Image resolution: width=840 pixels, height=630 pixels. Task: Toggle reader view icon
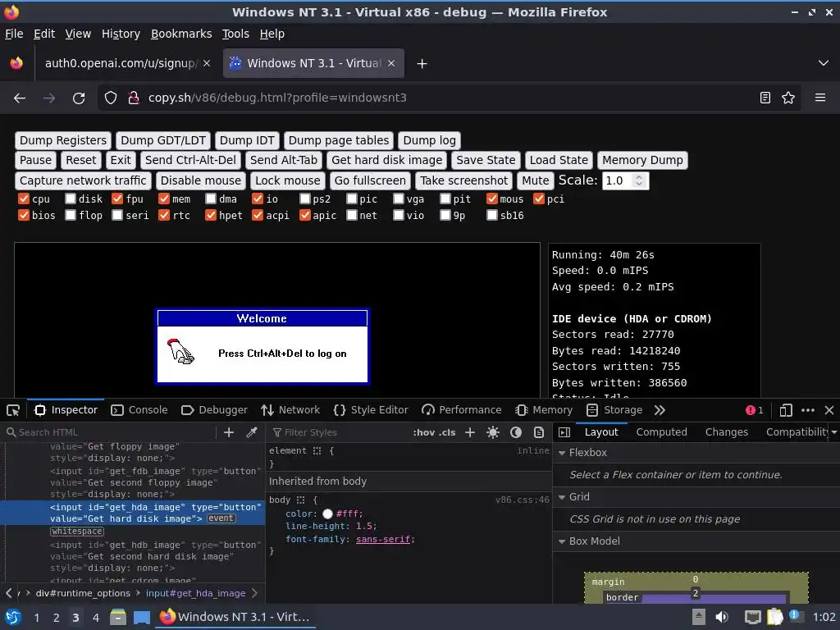pos(765,98)
